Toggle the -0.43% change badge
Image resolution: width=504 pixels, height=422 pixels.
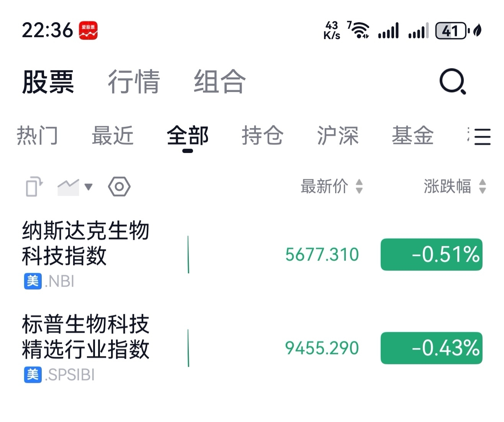432,348
